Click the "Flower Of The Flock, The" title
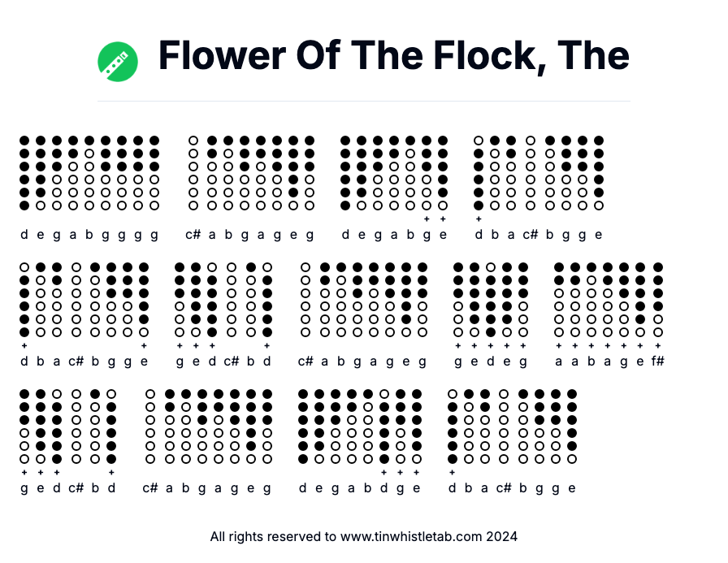This screenshot has height=563, width=728. 394,55
